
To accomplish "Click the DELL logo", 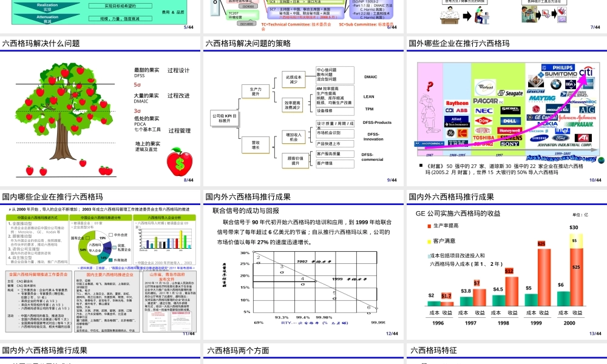I will tap(510, 121).
